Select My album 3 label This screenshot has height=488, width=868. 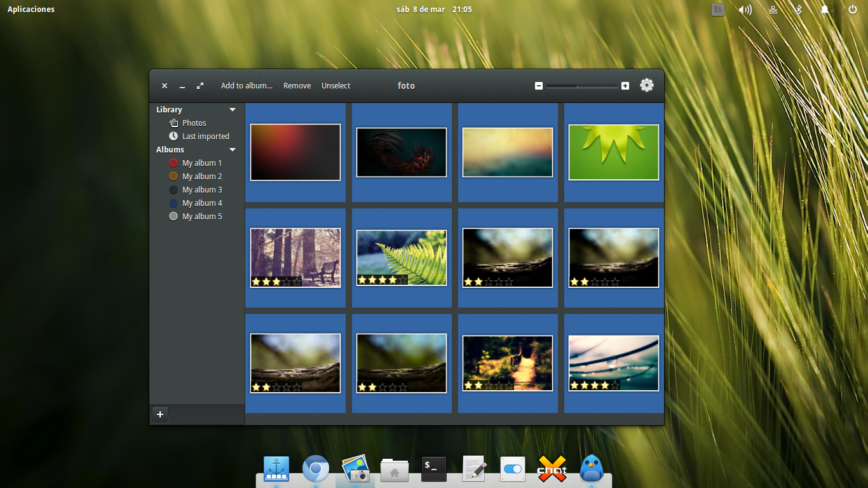[202, 190]
